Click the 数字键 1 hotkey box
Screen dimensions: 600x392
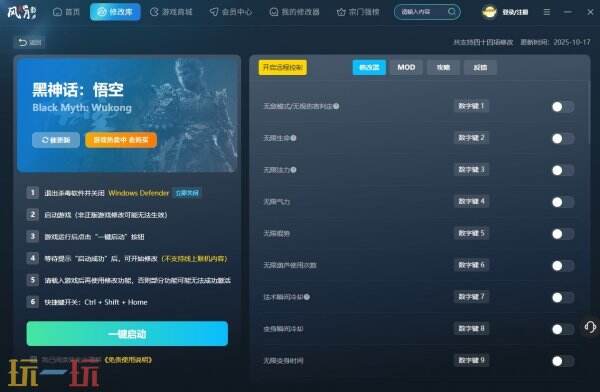click(x=471, y=106)
